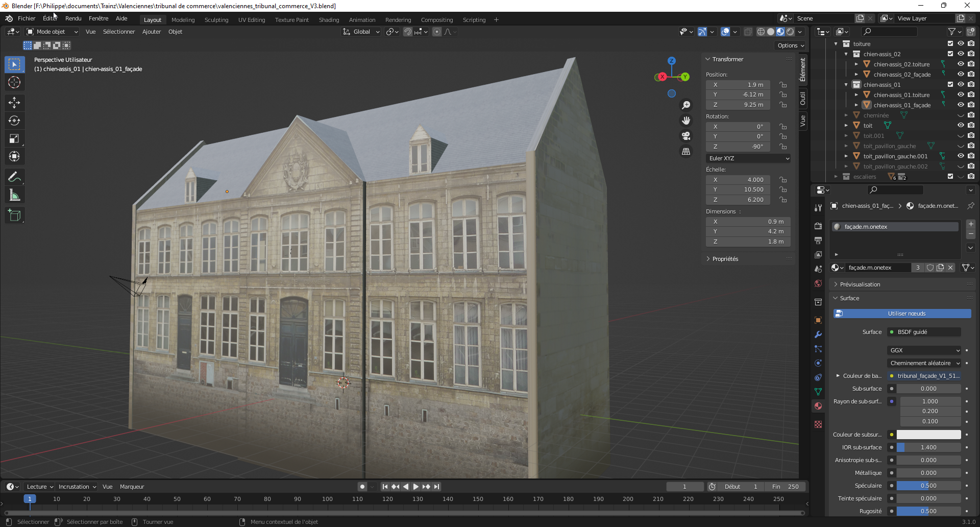Click the Add Cube tool icon
The width and height of the screenshot is (980, 527).
[14, 215]
